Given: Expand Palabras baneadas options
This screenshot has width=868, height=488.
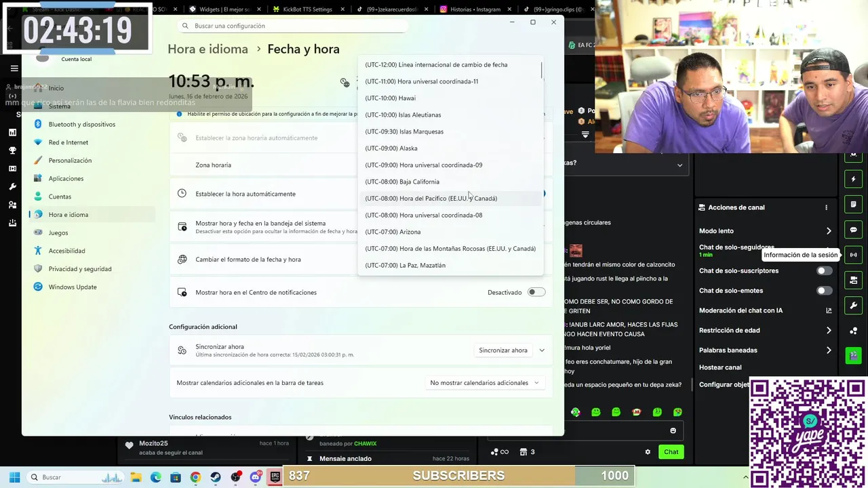Looking at the screenshot, I should click(x=829, y=350).
